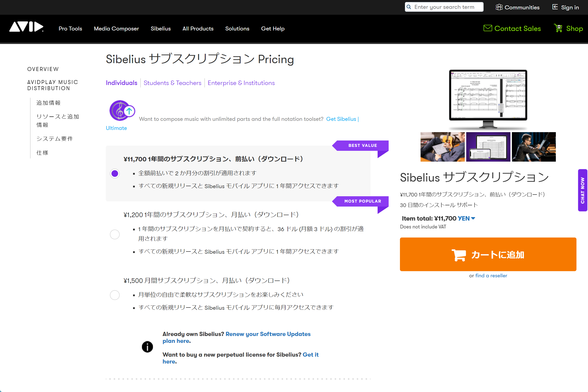Viewport: 588px width, 392px height.
Task: Click the CHAT NOW side button
Action: tap(583, 190)
